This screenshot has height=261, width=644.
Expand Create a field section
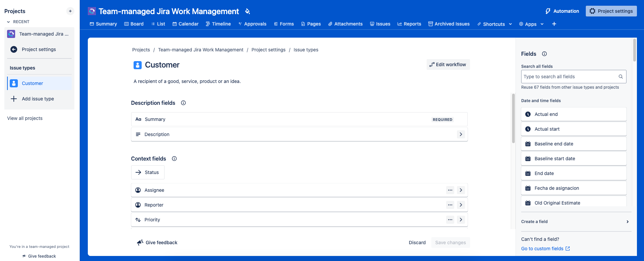click(628, 222)
